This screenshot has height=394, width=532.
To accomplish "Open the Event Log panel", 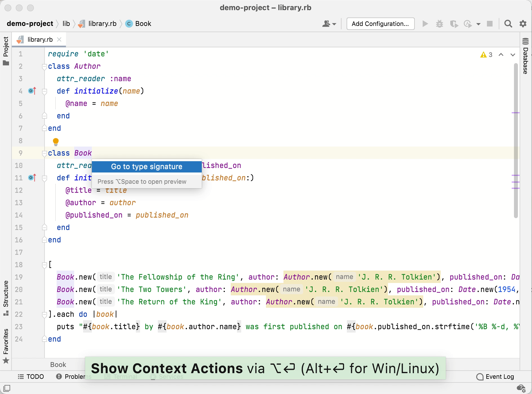I will pyautogui.click(x=495, y=377).
